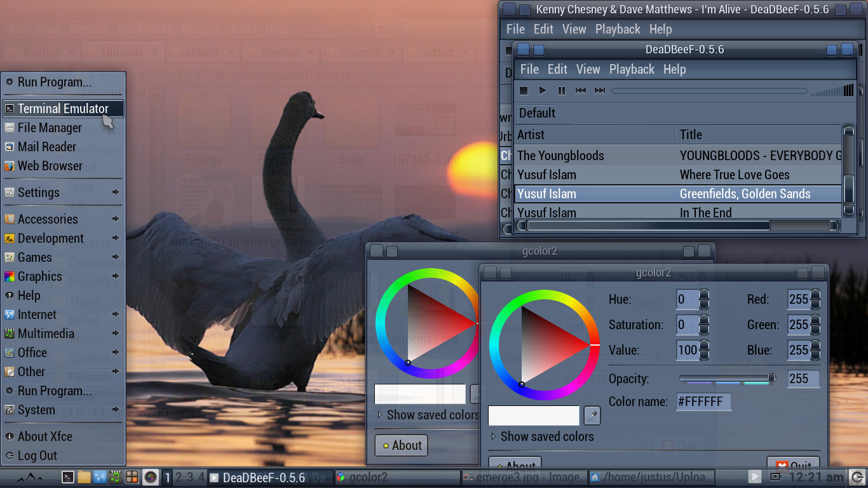This screenshot has width=868, height=488.
Task: Click /home/justus/Uploa... taskbar button
Action: pos(651,477)
